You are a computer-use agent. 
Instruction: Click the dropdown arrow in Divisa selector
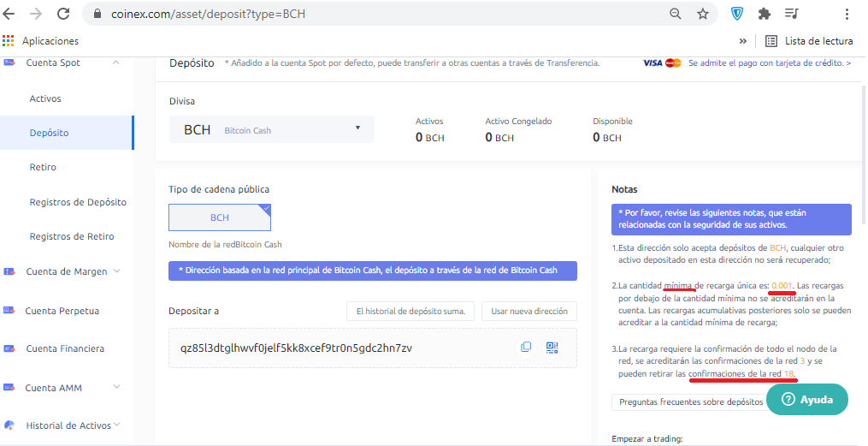pos(357,128)
